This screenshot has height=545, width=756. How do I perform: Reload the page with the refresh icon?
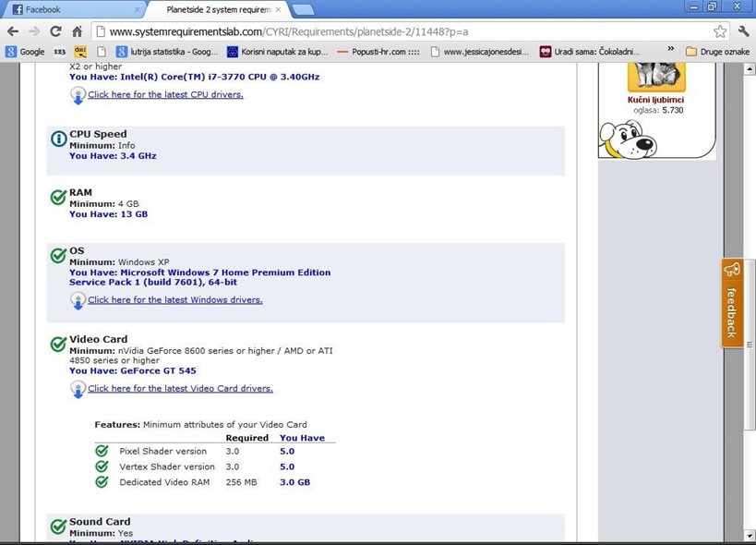point(55,31)
